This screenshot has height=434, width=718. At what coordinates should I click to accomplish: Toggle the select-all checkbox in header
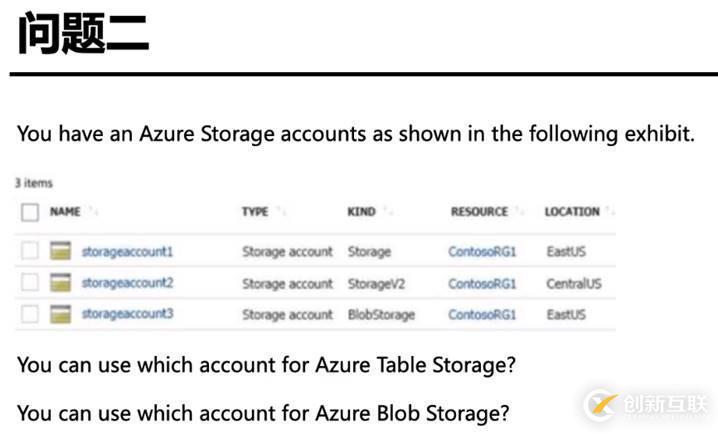[30, 212]
